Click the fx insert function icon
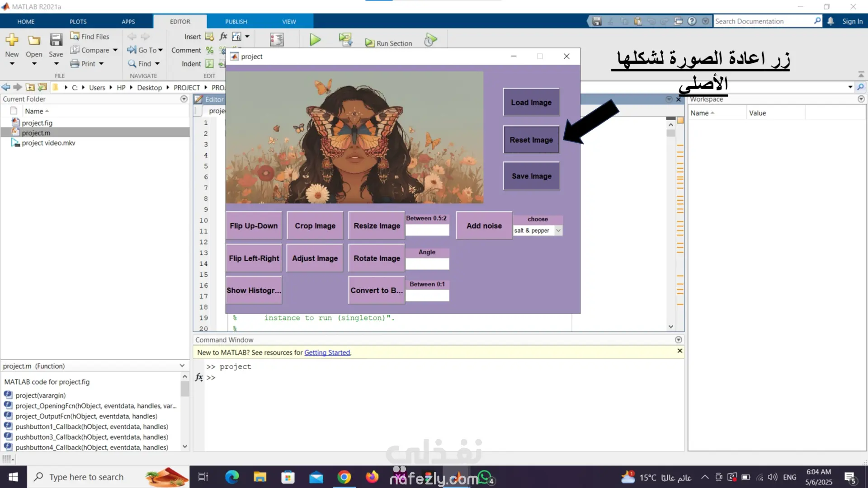 (223, 37)
